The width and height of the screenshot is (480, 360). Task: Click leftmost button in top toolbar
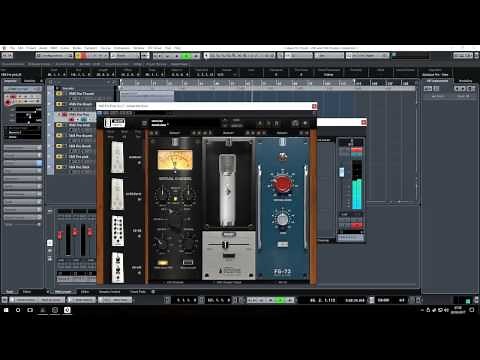click(7, 56)
